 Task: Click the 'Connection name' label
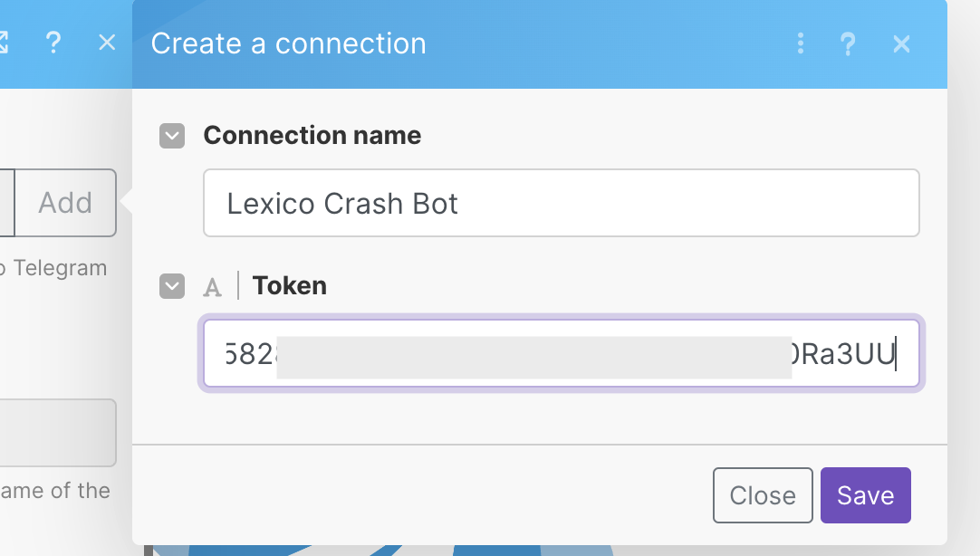(x=312, y=136)
